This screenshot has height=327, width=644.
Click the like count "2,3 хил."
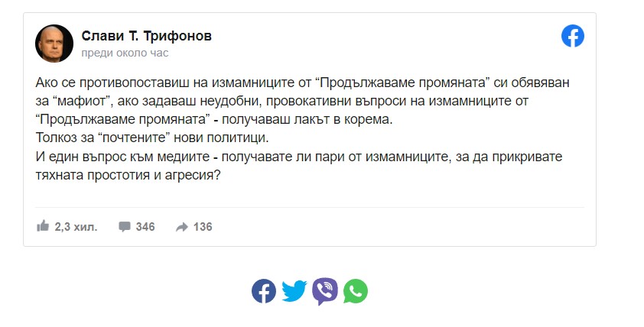pyautogui.click(x=76, y=227)
